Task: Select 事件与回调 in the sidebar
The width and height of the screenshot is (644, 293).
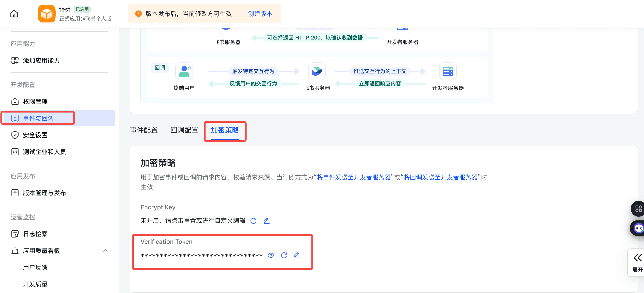Action: point(38,118)
